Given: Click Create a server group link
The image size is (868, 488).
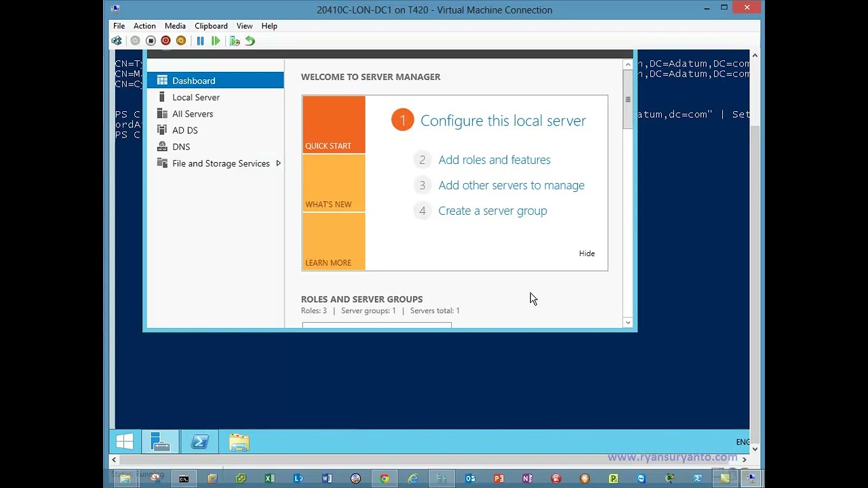Looking at the screenshot, I should pyautogui.click(x=492, y=211).
